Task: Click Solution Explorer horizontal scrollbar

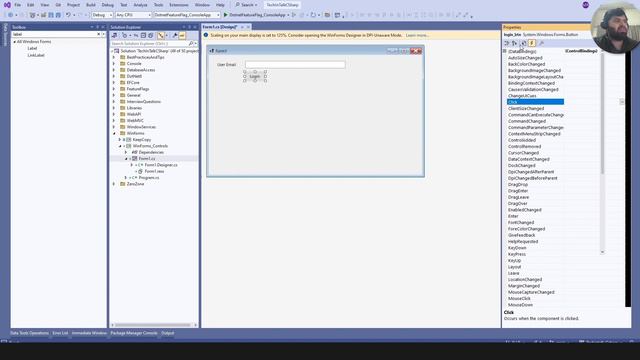Action: (153, 325)
